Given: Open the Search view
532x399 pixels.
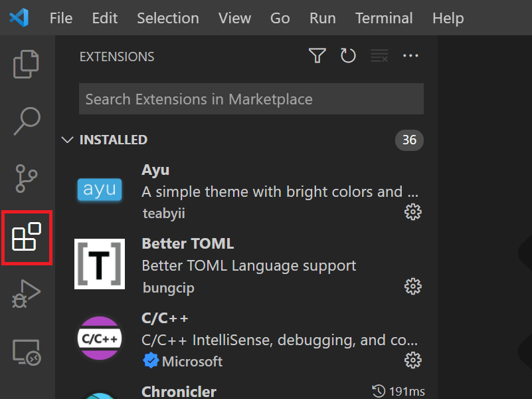Looking at the screenshot, I should tap(27, 120).
